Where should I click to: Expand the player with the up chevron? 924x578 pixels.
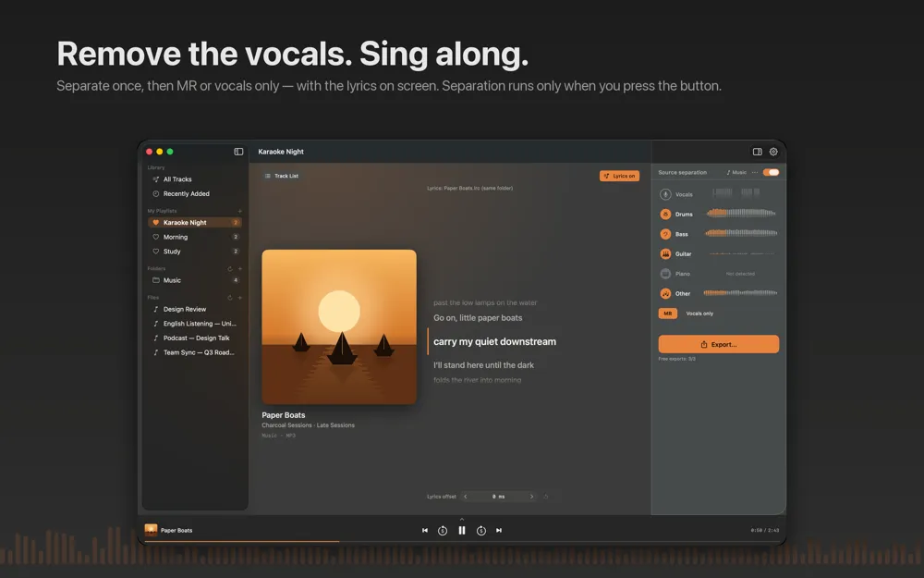tap(461, 519)
